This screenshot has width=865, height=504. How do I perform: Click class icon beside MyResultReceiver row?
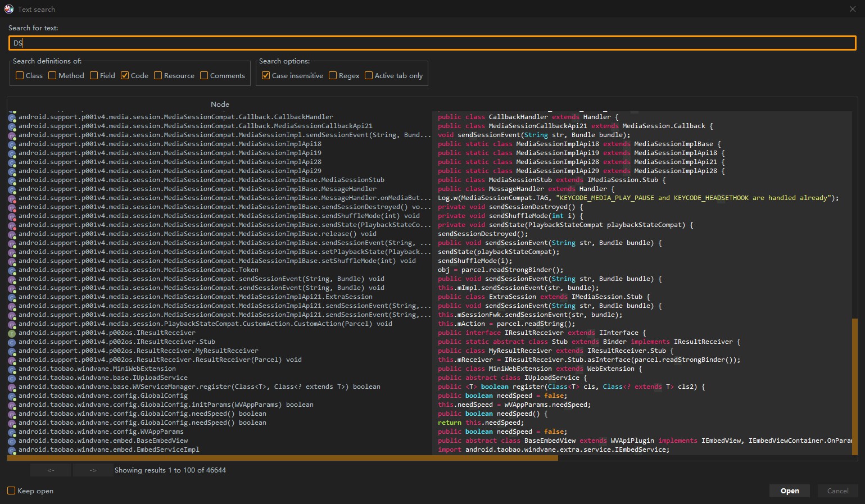[x=12, y=351]
